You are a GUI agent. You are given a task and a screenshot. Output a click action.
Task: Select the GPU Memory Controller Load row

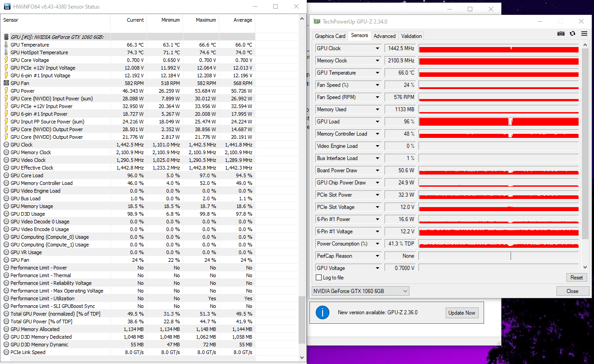tap(128, 183)
